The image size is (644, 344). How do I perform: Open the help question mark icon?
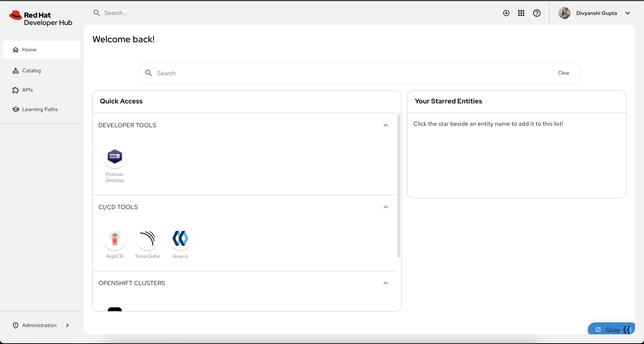[x=536, y=13]
